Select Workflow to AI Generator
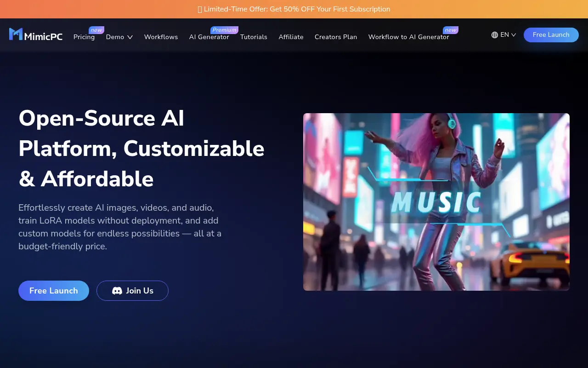This screenshot has height=368, width=588. (408, 37)
